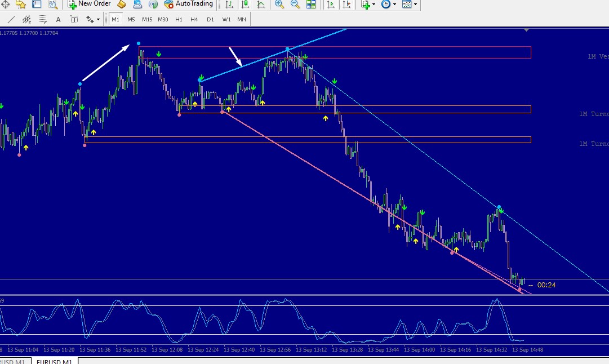This screenshot has width=609, height=364.
Task: Click the Periods clock icon
Action: [386, 5]
